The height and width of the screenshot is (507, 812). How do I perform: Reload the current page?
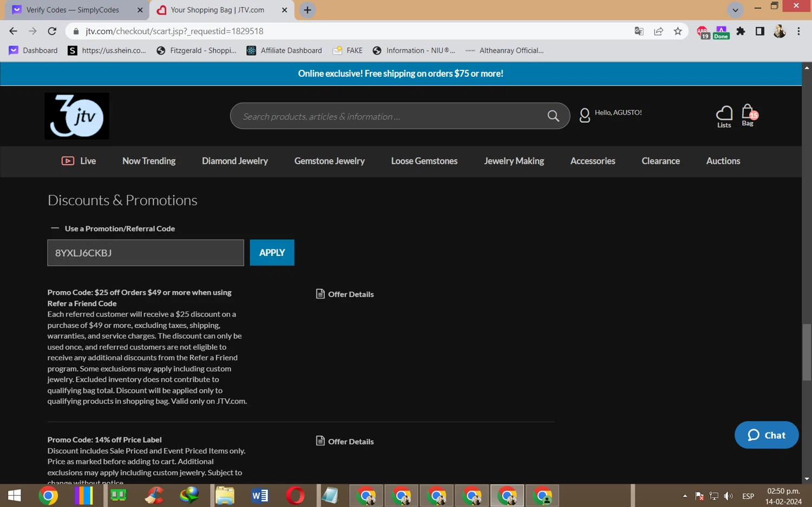(52, 31)
